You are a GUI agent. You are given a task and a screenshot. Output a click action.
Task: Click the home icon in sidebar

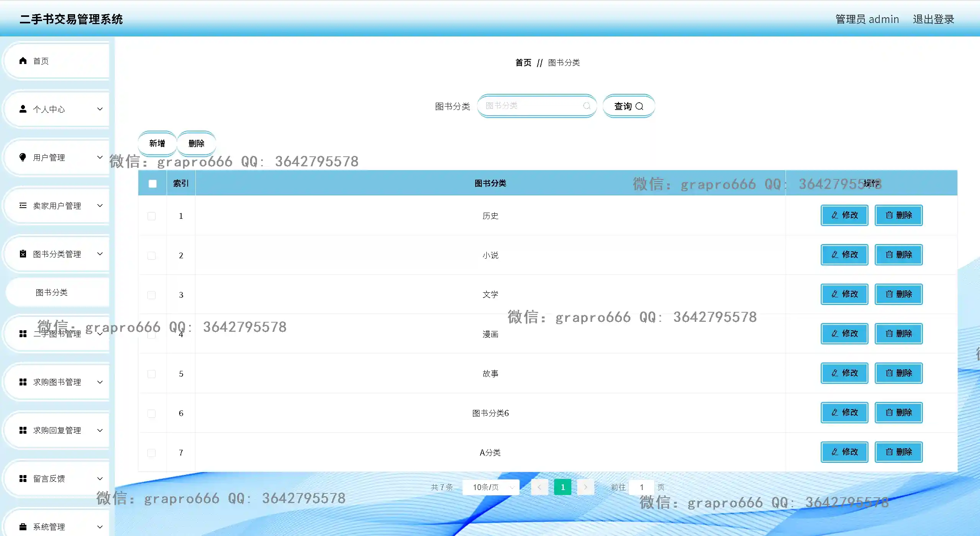(23, 61)
